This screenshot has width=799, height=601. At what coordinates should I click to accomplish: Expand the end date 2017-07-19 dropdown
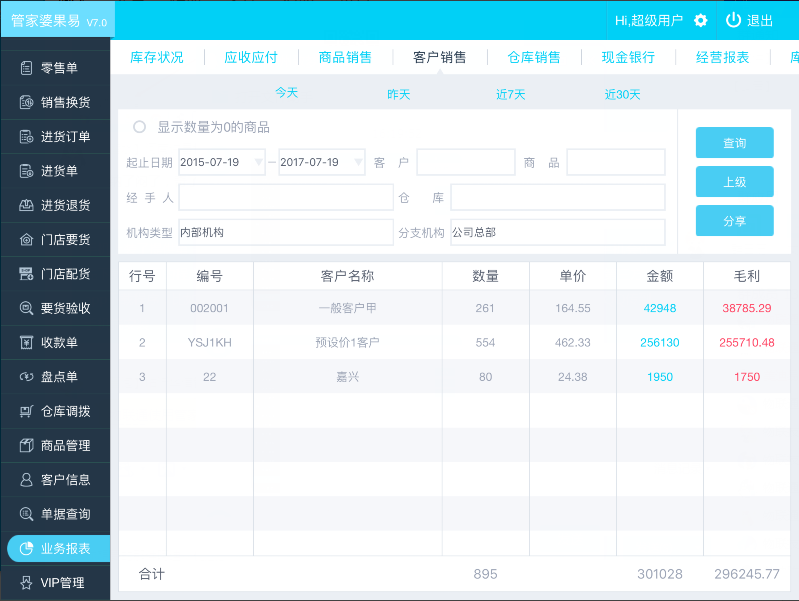[x=358, y=162]
